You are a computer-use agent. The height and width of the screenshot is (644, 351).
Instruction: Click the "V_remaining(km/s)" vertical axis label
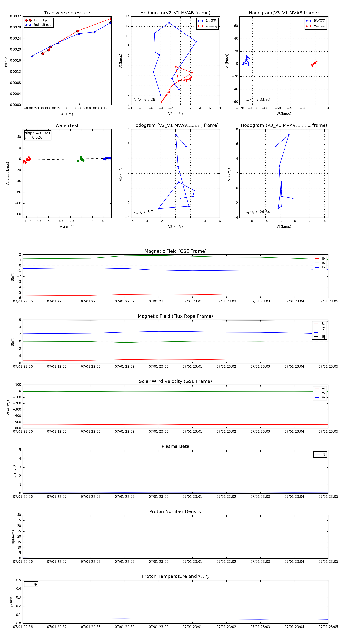tap(7, 173)
